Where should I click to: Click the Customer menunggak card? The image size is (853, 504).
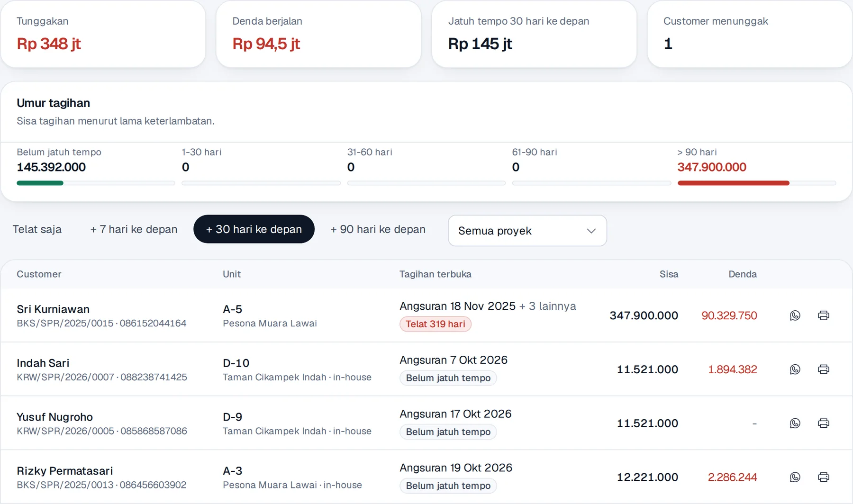(750, 34)
